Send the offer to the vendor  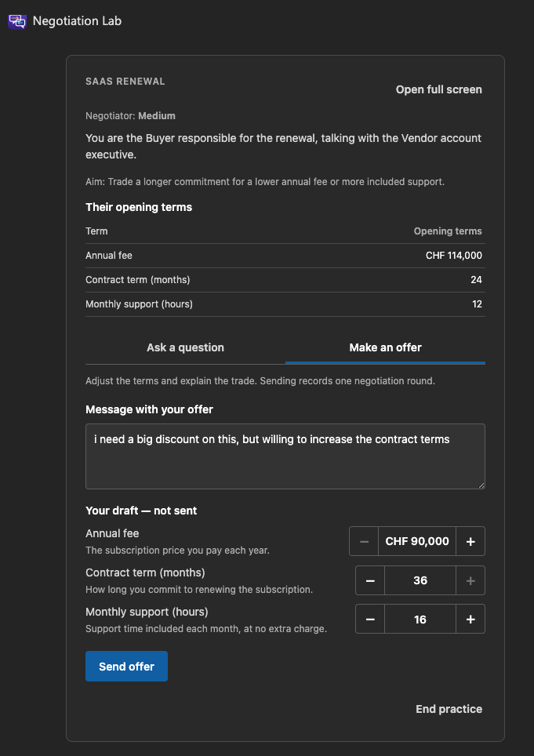[127, 667]
